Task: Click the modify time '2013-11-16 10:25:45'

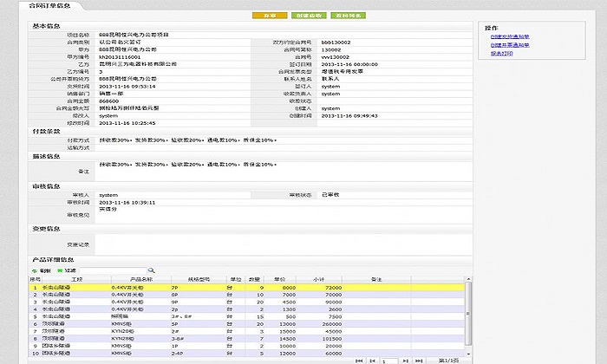Action: point(127,123)
